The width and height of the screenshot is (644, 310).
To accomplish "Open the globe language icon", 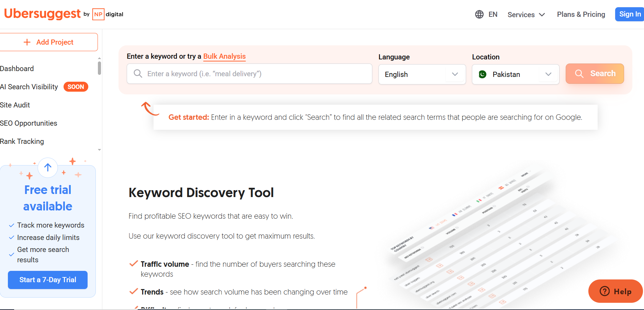I will tap(479, 14).
